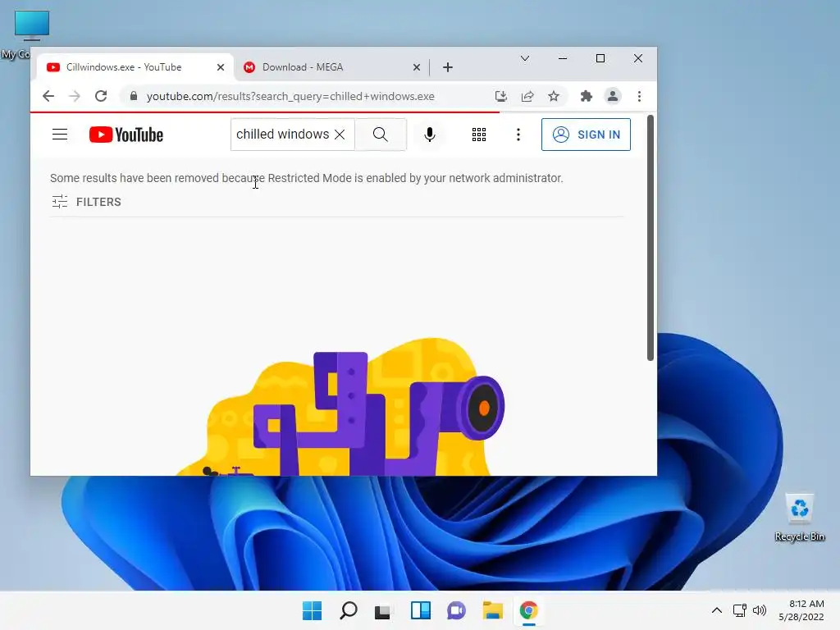Go back in Chrome
Image resolution: width=840 pixels, height=630 pixels.
point(48,97)
